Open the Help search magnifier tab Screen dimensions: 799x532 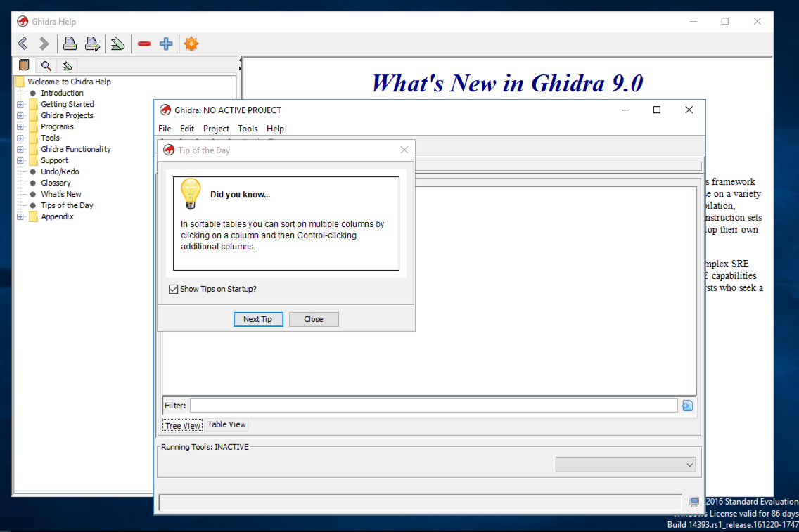[46, 65]
